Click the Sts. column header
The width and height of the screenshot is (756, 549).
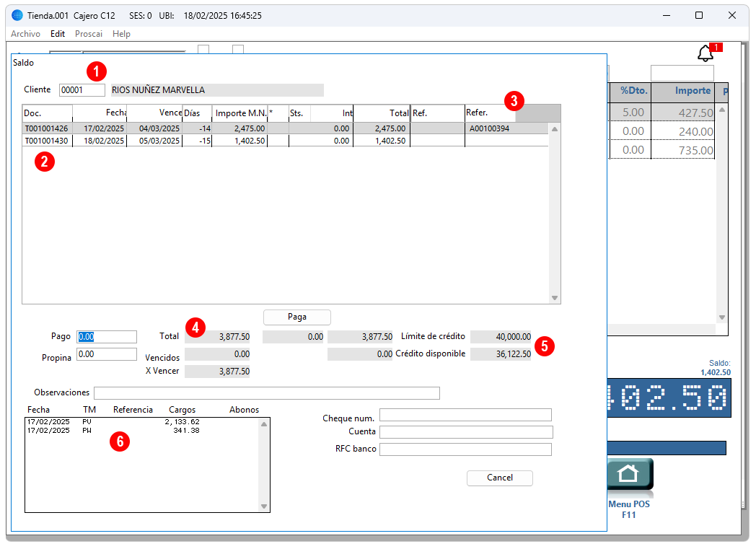point(299,113)
